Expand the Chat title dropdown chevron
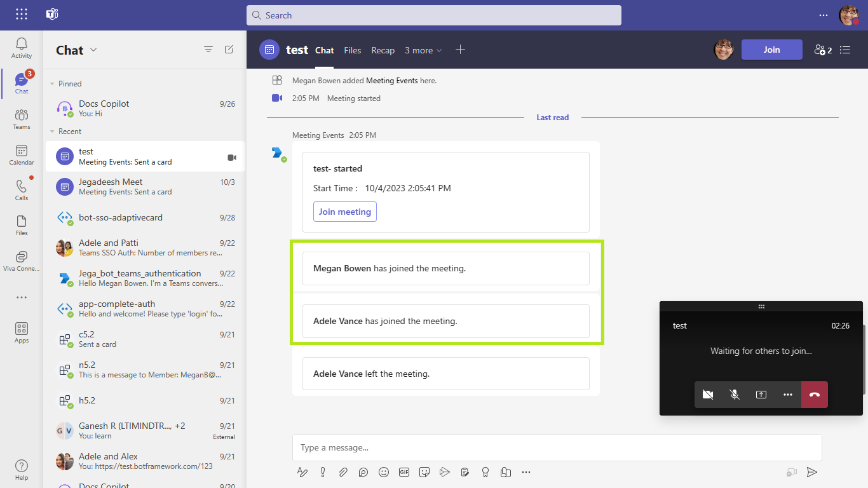 pos(93,50)
